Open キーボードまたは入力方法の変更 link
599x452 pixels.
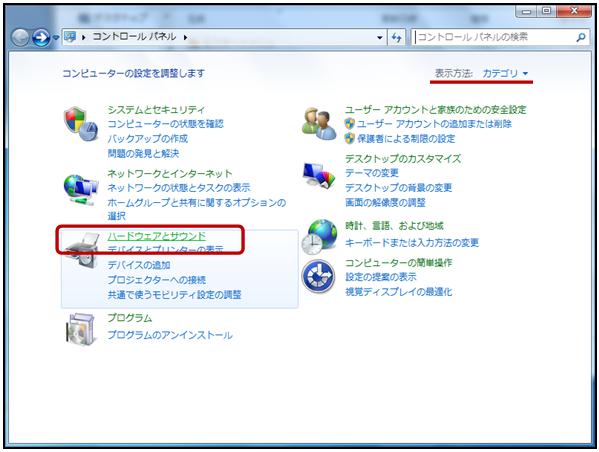click(x=412, y=243)
